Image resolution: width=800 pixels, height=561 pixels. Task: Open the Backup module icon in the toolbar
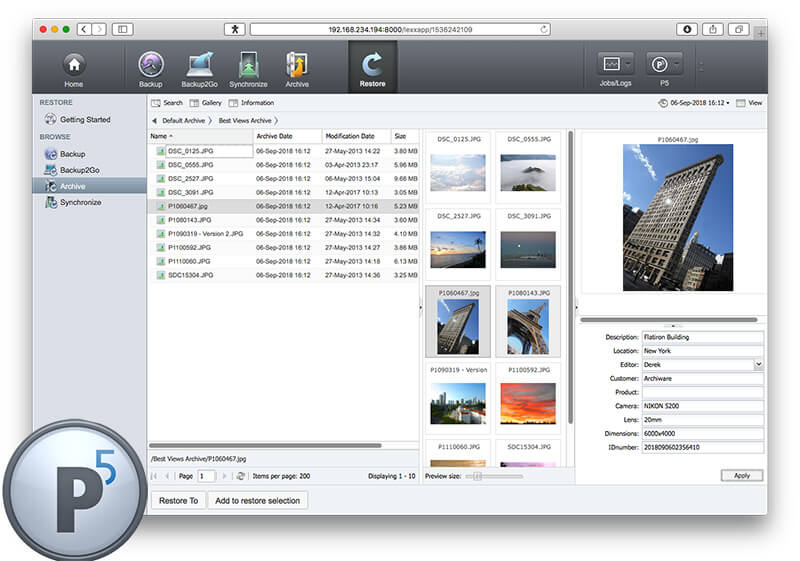pos(151,65)
